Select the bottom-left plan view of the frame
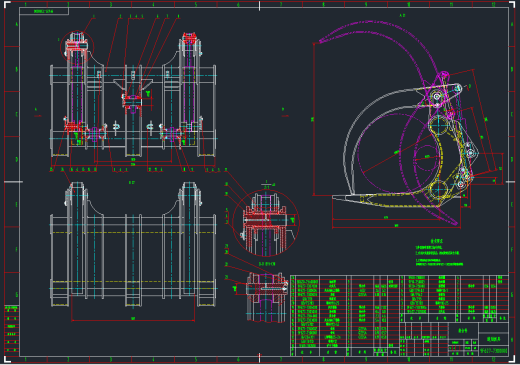This screenshot has height=365, width=520. click(x=133, y=244)
